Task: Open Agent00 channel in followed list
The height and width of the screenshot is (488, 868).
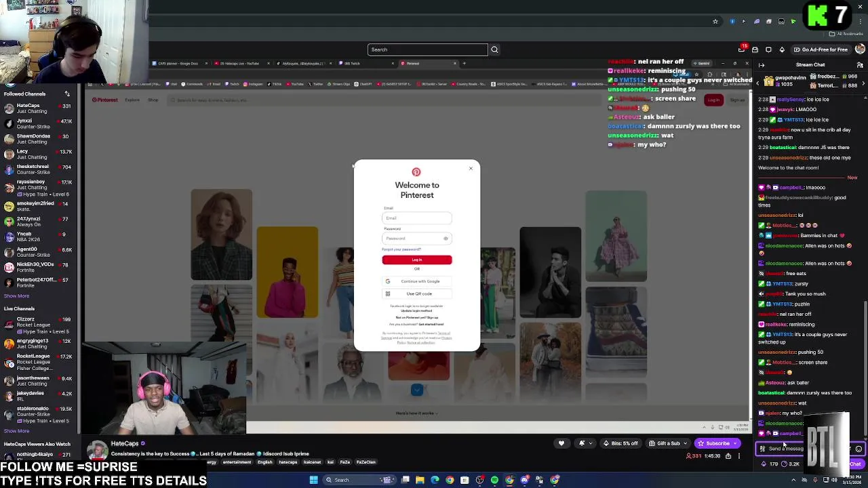Action: [38, 253]
